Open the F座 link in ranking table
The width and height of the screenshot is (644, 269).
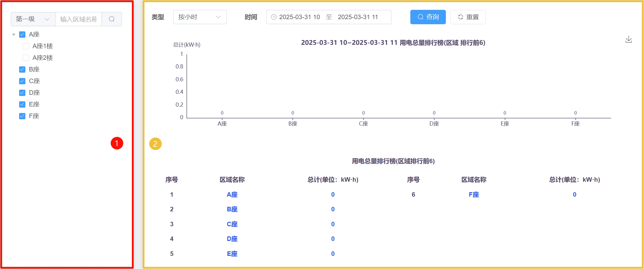pos(474,195)
